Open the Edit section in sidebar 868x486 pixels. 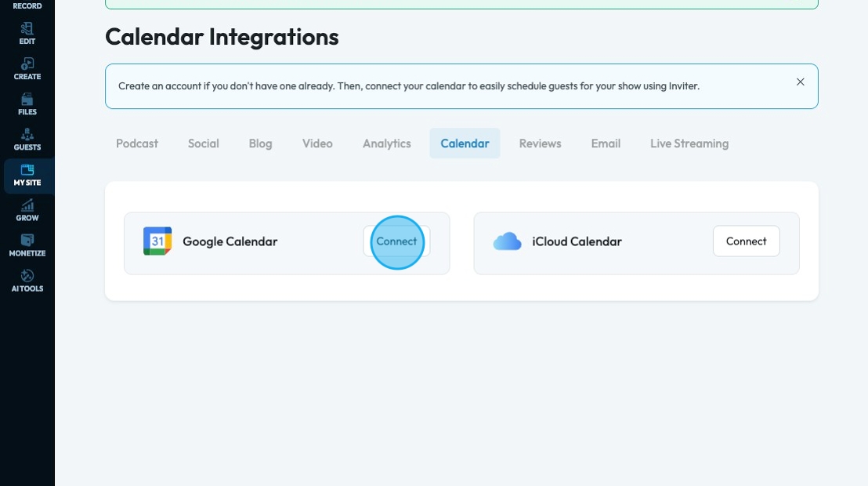[27, 34]
